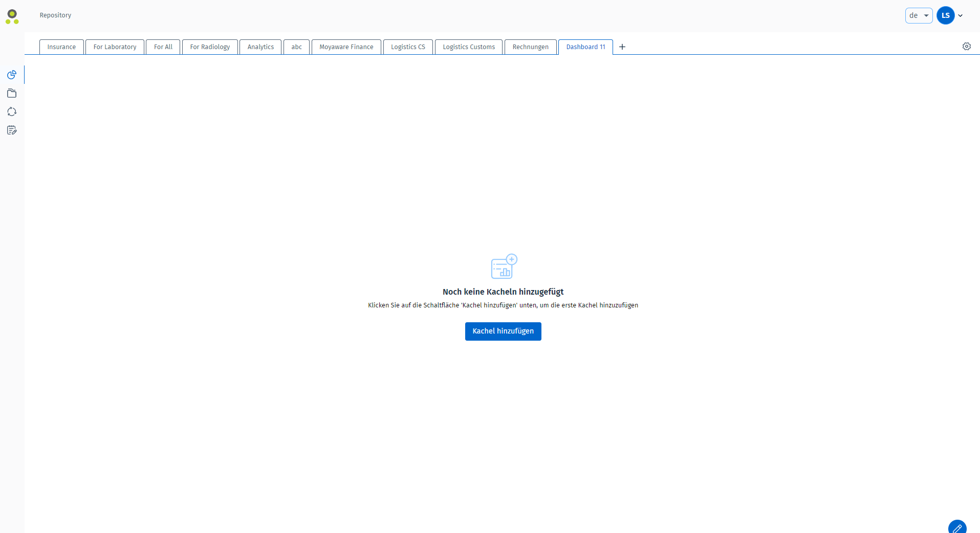
Task: Click the add-tile illustration icon
Action: coord(504,266)
